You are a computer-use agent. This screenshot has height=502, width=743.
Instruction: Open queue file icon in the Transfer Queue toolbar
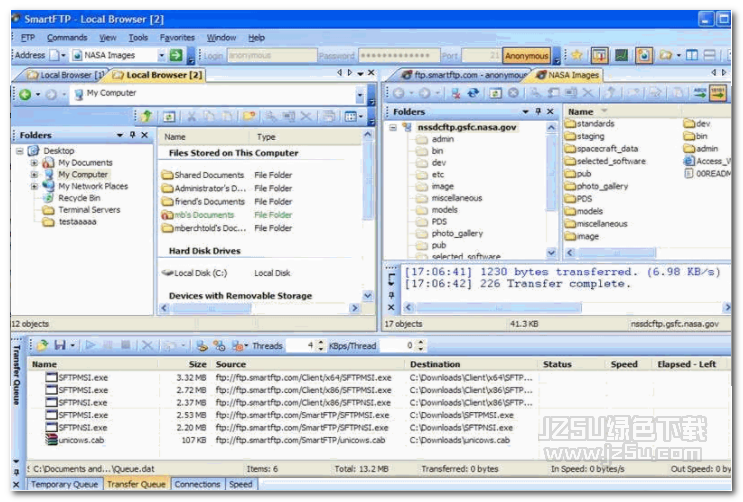[42, 346]
